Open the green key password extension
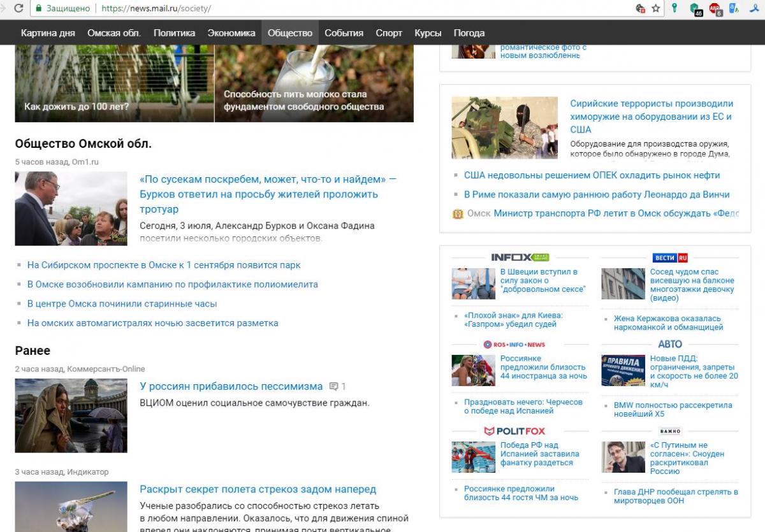 pyautogui.click(x=674, y=8)
